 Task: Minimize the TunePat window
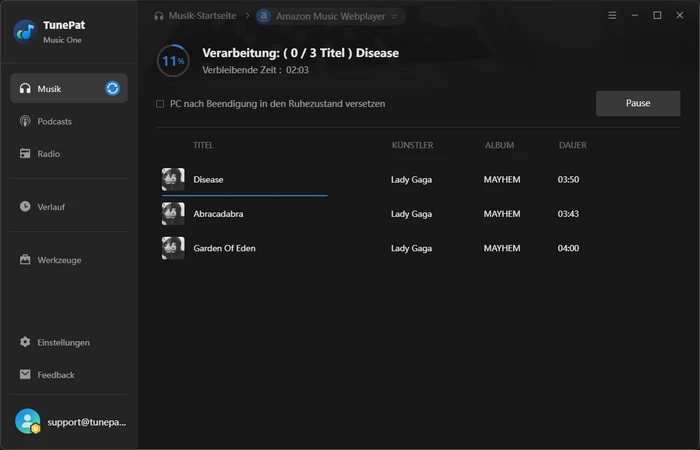click(x=635, y=16)
